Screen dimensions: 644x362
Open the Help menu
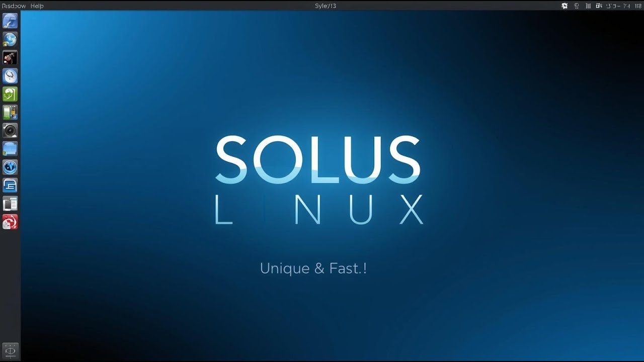click(x=37, y=6)
